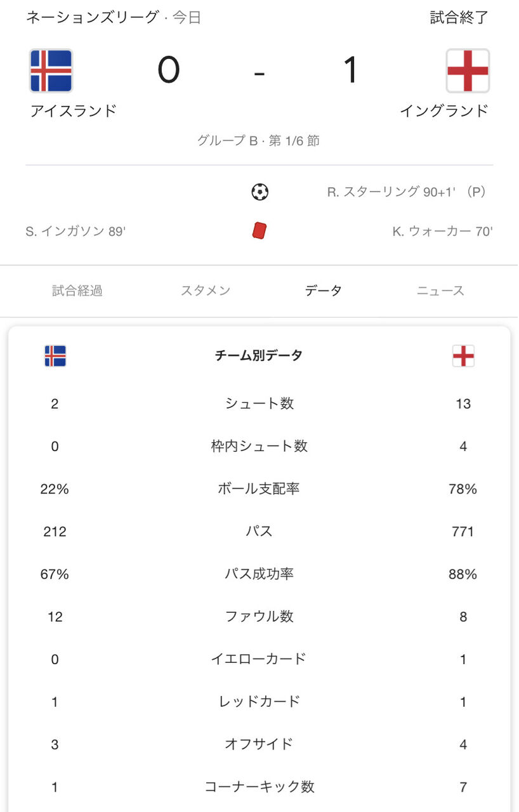Open the ニュース tab
This screenshot has height=812, width=519.
[441, 291]
